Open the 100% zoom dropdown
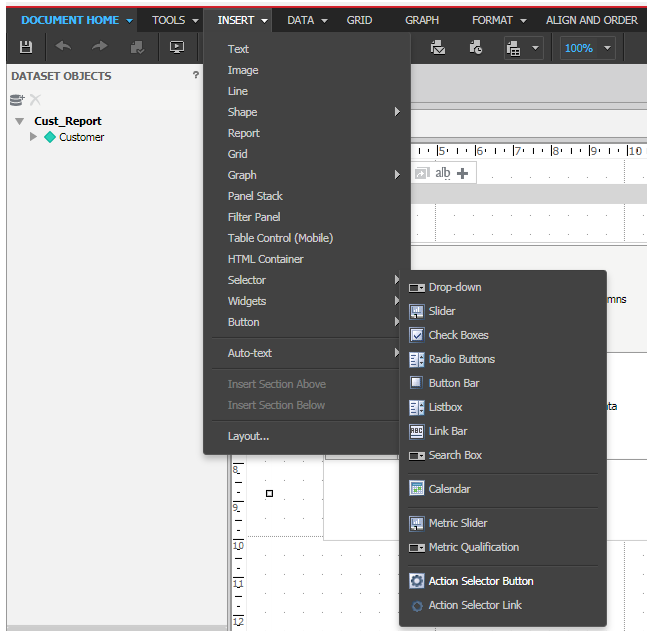 [x=588, y=48]
